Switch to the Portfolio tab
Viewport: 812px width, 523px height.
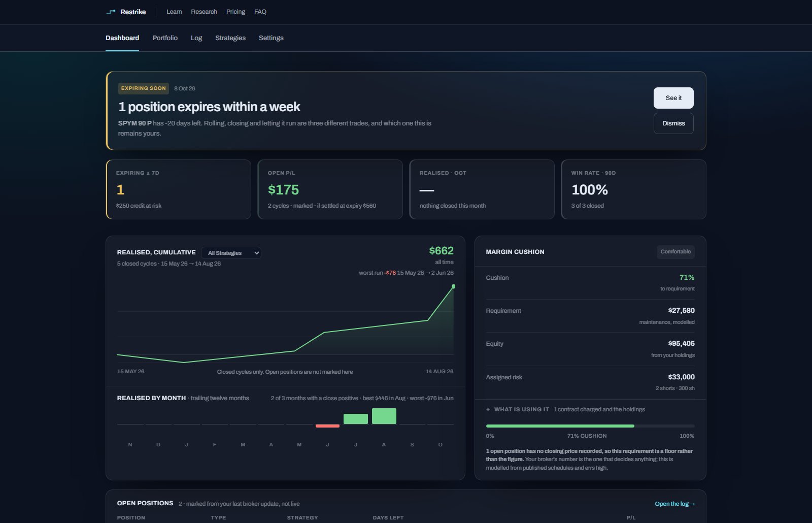pyautogui.click(x=165, y=38)
